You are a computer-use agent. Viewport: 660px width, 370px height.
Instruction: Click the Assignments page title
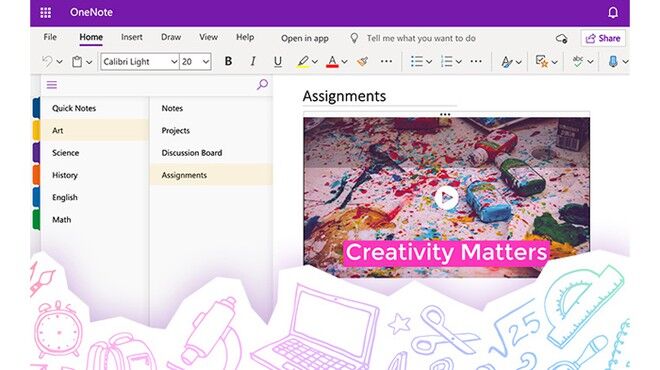(344, 96)
